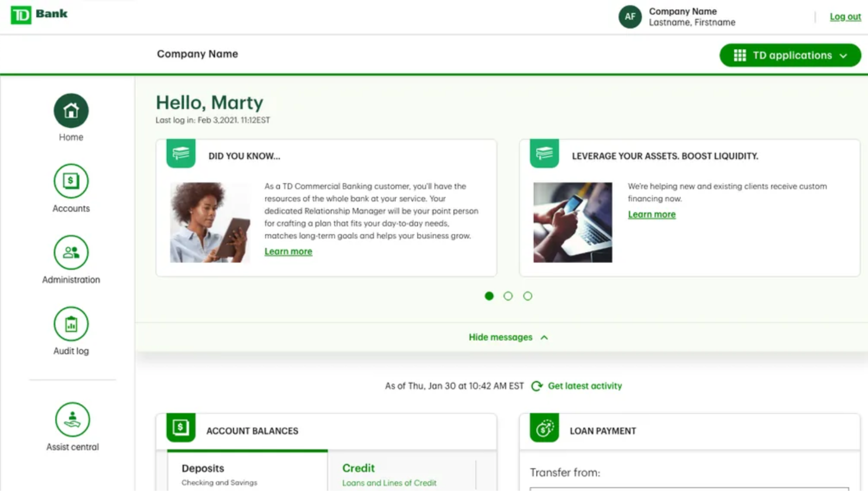The height and width of the screenshot is (493, 868).
Task: Open Accounts in sidebar
Action: point(71,188)
